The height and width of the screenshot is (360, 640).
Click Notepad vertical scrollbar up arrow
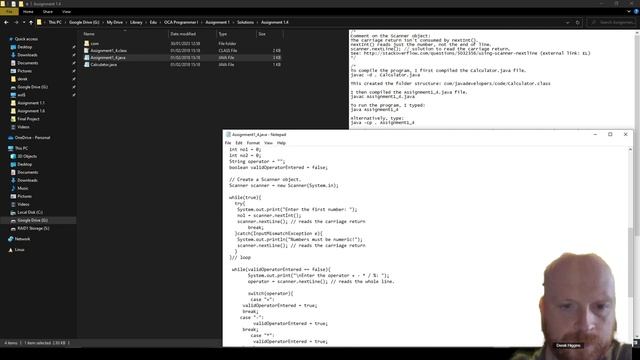630,150
